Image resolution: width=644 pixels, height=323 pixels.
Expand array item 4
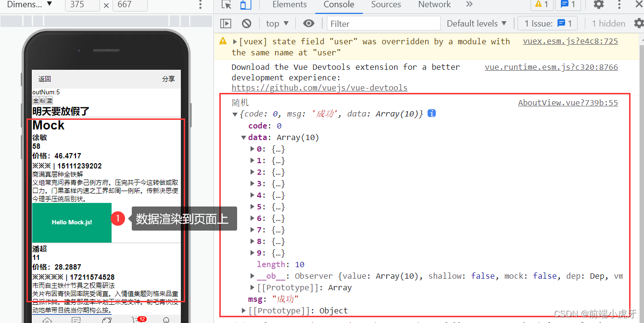click(x=252, y=195)
